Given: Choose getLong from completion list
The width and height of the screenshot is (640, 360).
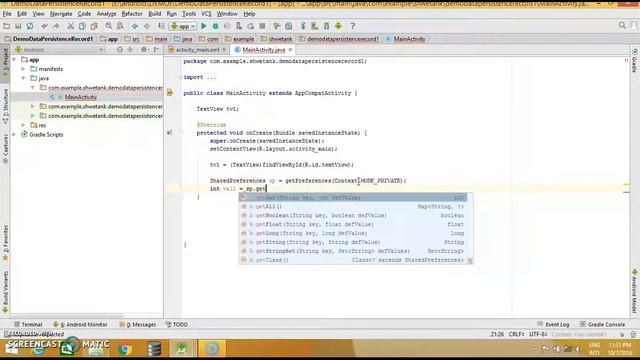Looking at the screenshot, I should click(x=353, y=233).
